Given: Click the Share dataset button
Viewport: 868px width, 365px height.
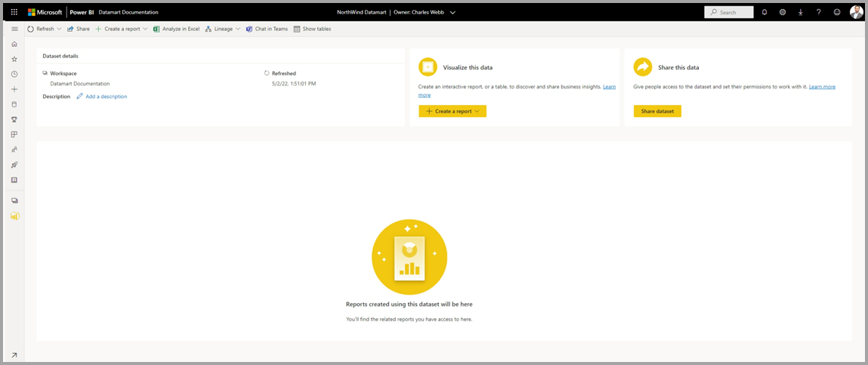Looking at the screenshot, I should (x=657, y=111).
